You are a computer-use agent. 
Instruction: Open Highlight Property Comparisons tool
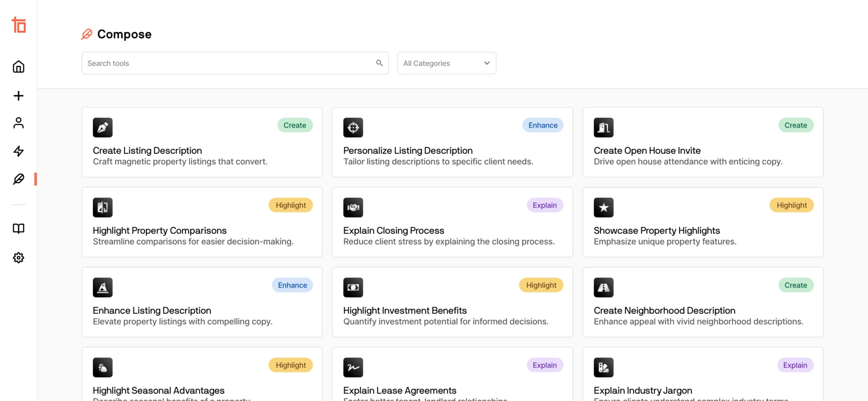click(x=202, y=230)
